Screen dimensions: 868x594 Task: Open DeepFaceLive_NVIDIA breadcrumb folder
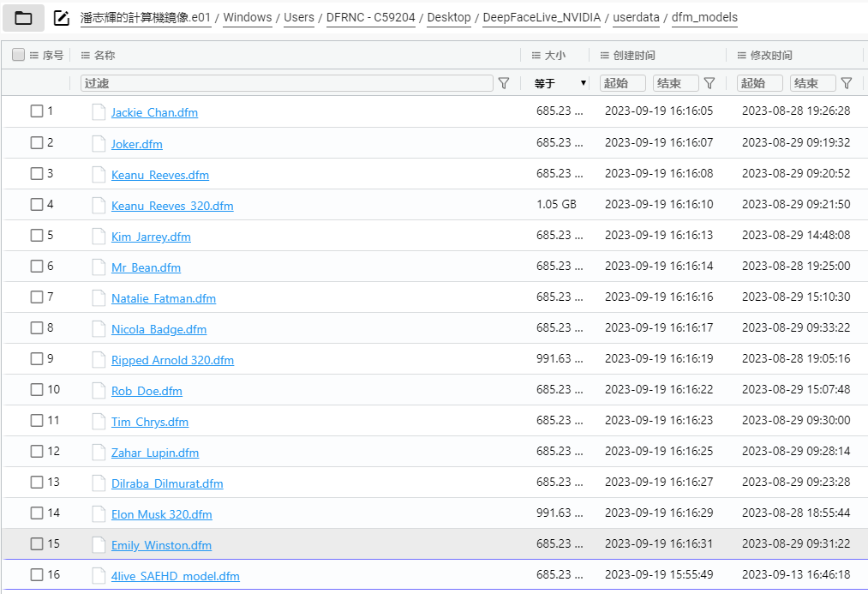point(542,18)
